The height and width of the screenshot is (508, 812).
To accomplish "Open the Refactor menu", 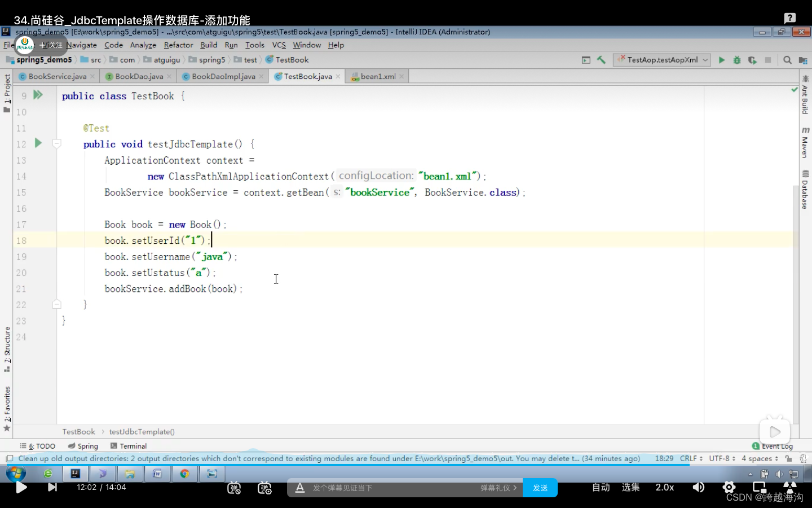I will (x=178, y=45).
